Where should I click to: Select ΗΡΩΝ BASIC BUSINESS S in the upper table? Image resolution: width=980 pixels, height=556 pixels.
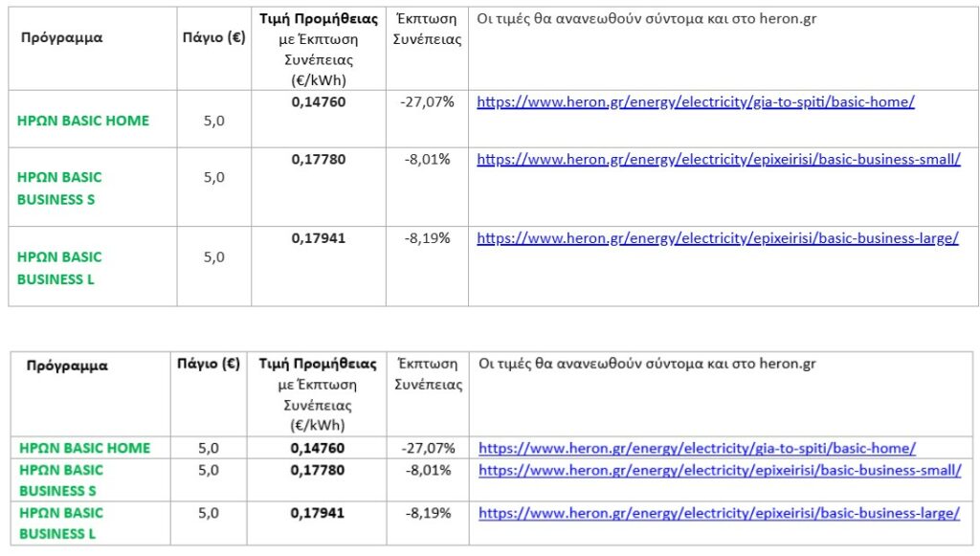[59, 189]
